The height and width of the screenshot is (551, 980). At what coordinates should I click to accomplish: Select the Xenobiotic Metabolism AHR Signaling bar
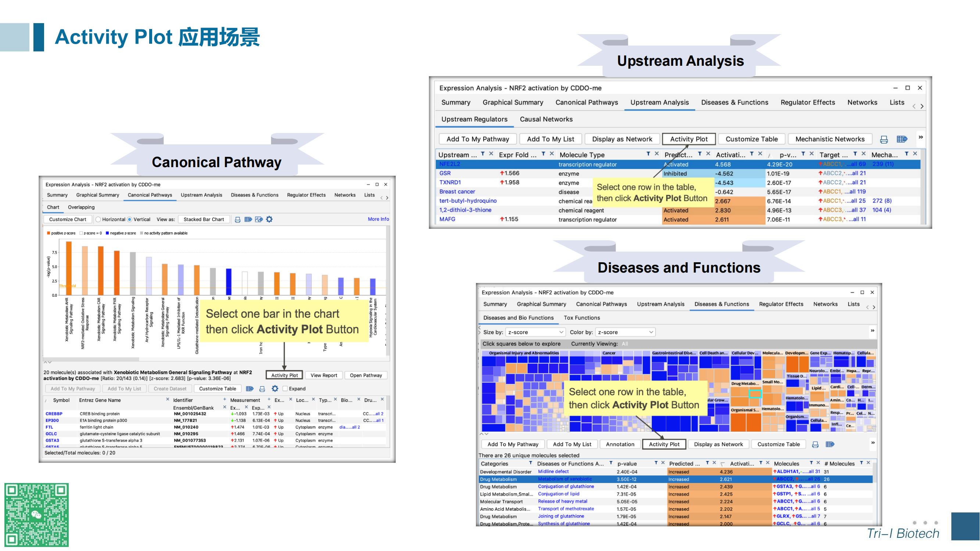[69, 268]
